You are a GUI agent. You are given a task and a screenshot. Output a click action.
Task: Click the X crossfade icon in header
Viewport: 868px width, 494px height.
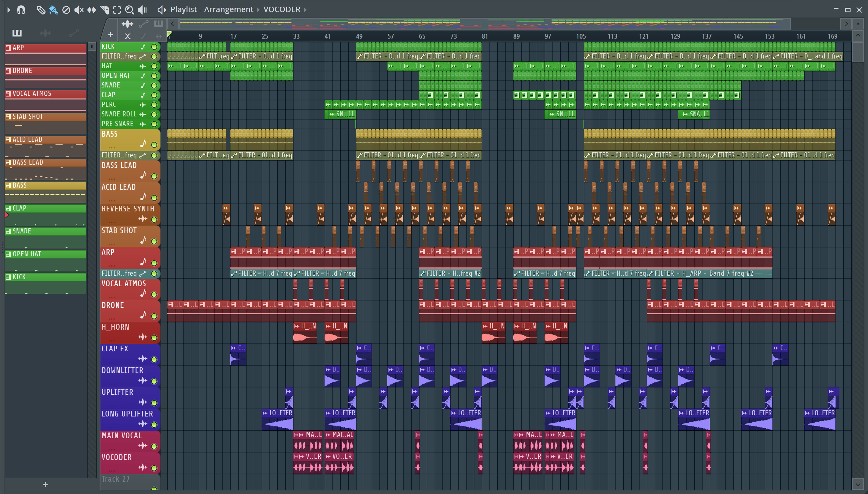(127, 36)
